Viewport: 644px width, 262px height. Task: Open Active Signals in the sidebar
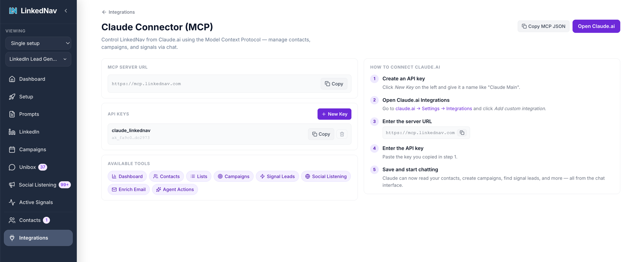(x=38, y=202)
